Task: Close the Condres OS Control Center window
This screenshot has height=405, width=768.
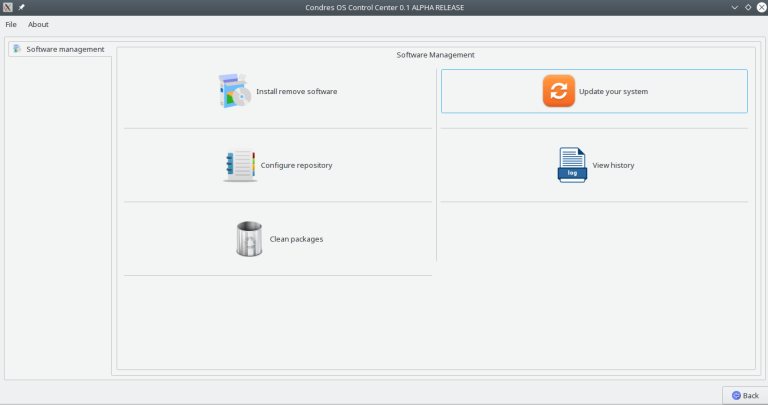Action: point(760,7)
